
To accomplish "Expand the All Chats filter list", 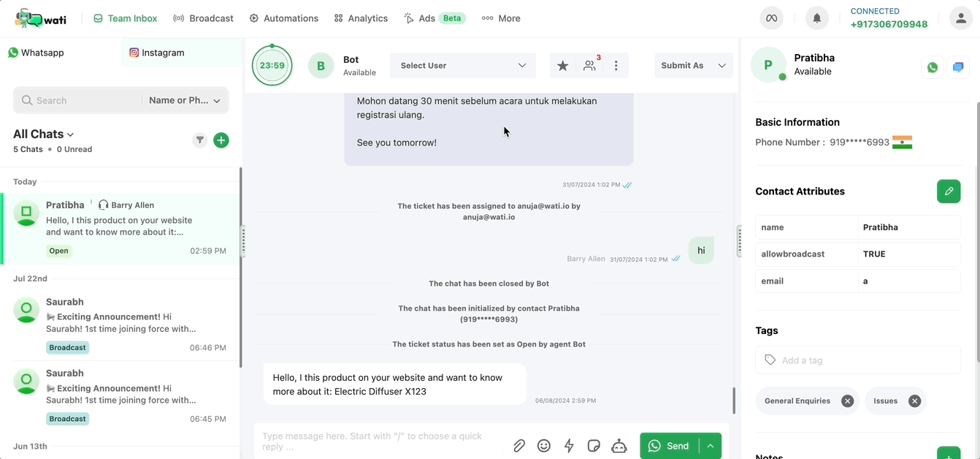I will [x=44, y=134].
